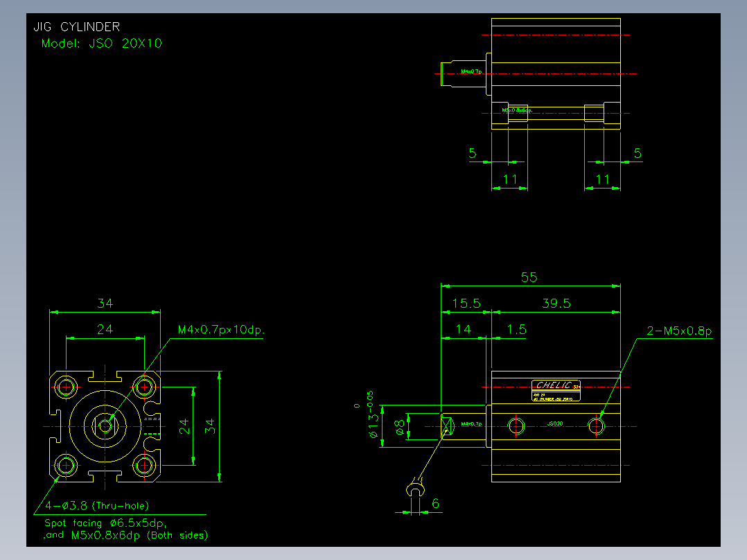Select the M4x0.7px10dp. leader annotation
This screenshot has height=560, width=747.
(x=221, y=330)
